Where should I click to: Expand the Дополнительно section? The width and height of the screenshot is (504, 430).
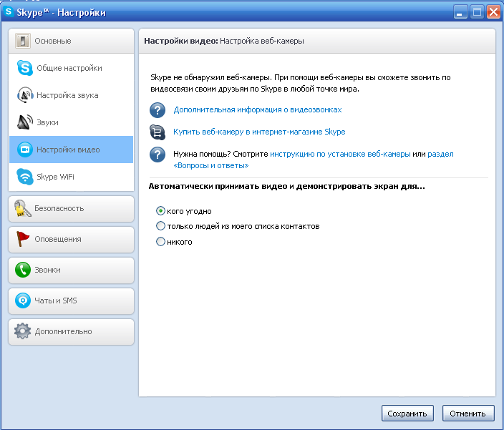tap(71, 331)
